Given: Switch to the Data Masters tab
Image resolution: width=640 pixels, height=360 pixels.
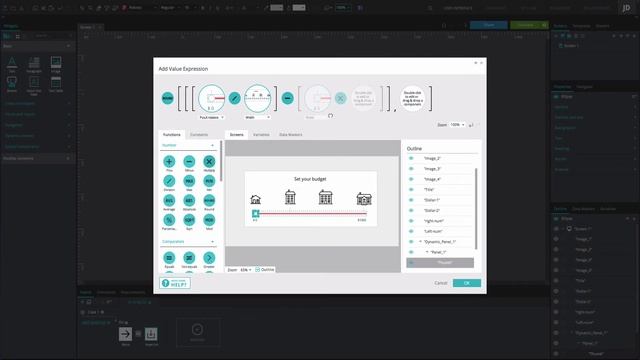Looking at the screenshot, I should pos(291,135).
